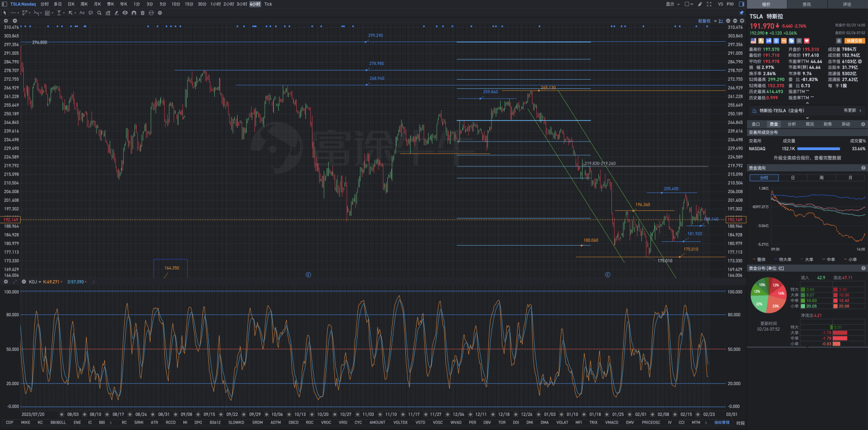Toggle right side panel layout icon

coord(742,4)
